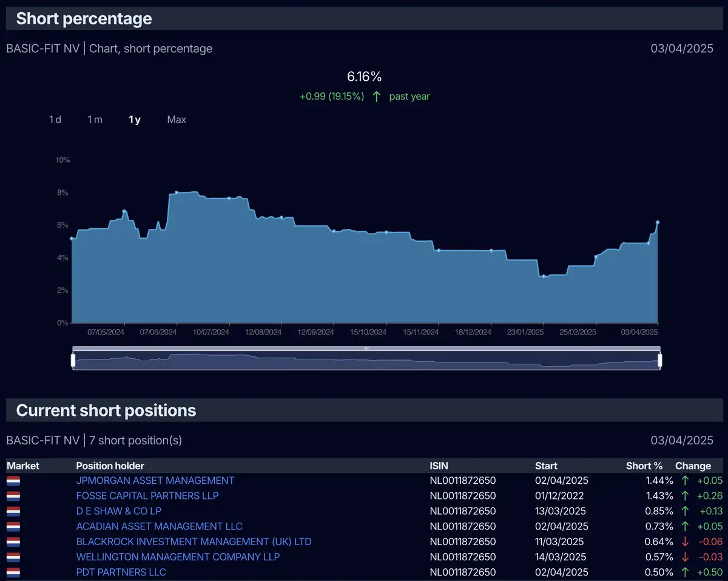Select the 1 d chart range
Viewport: 728px width, 581px height.
55,120
